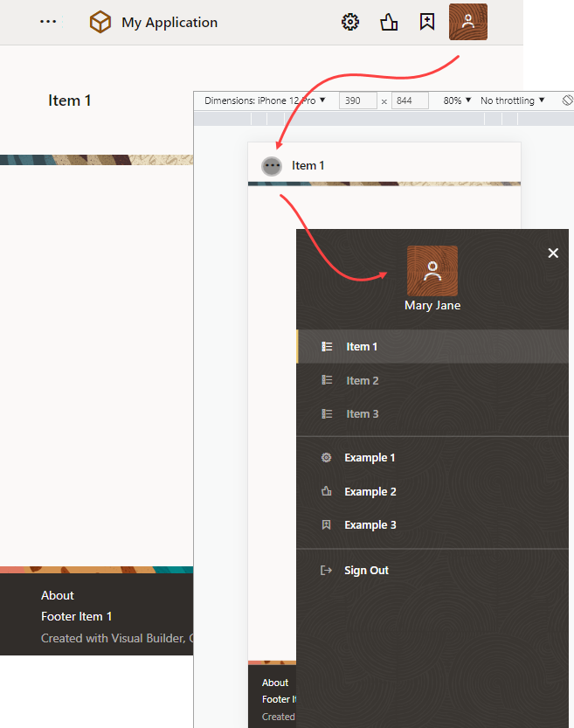Click the Mary Jane name label
The image size is (574, 728).
[x=432, y=306]
